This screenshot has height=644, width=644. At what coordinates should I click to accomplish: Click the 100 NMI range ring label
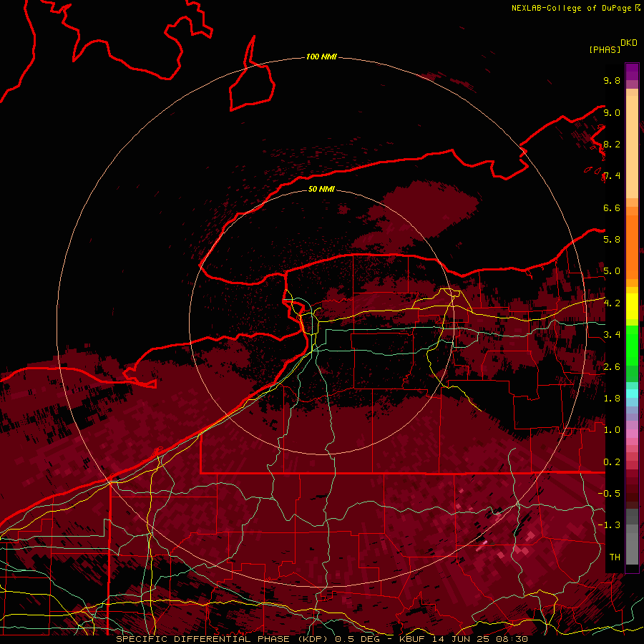321,57
